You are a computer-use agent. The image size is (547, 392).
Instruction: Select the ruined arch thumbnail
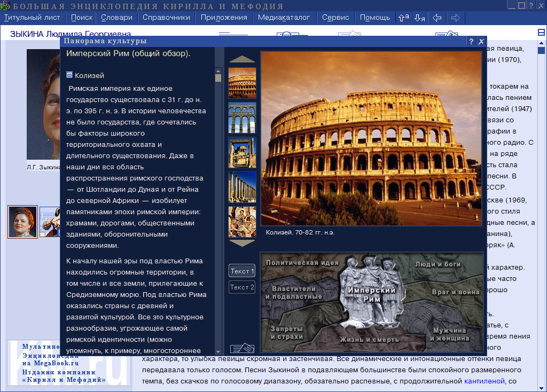(x=242, y=152)
